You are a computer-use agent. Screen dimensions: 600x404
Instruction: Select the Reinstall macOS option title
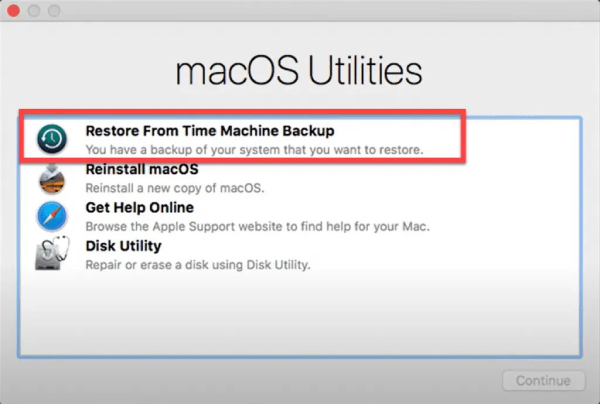click(142, 169)
